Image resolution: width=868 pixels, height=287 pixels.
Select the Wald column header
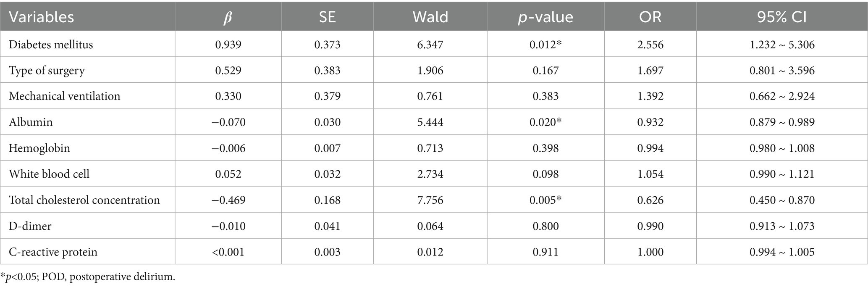(x=430, y=17)
